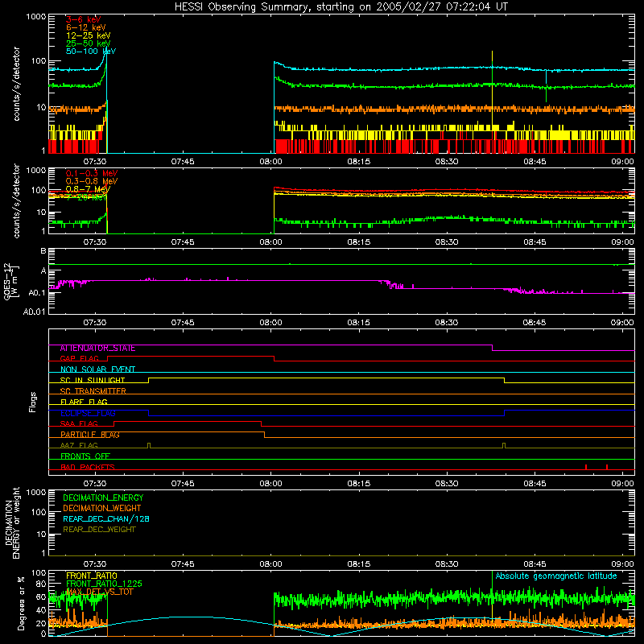Select the ATTENUATOR_STATE flag label
Image resolution: width=644 pixels, height=644 pixels.
(97, 349)
